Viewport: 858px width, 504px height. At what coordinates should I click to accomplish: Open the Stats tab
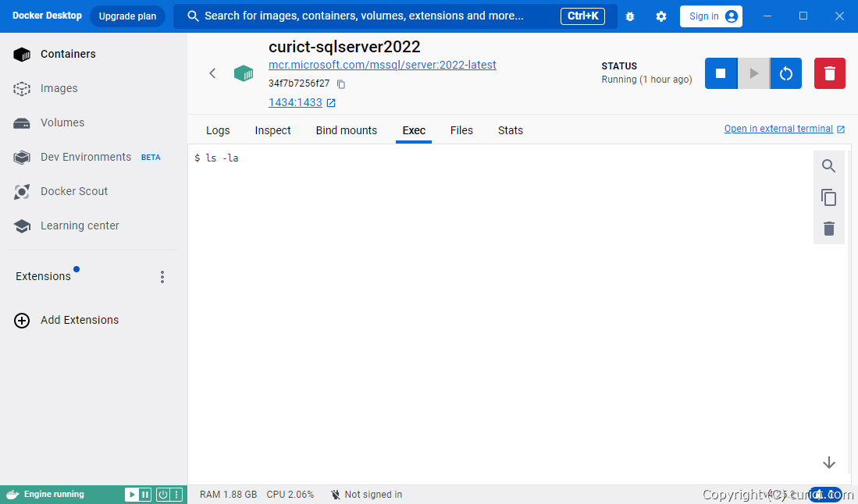click(510, 130)
